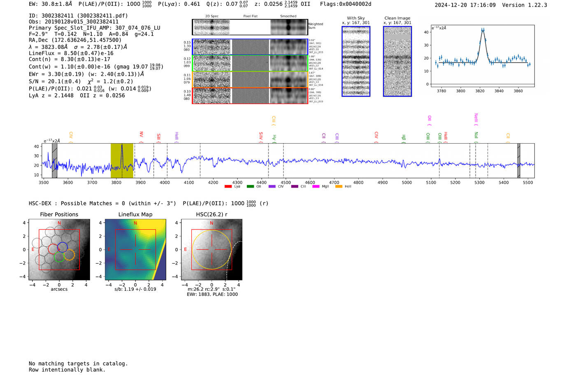Click the "λ = 3823.08Å" wavelength line

coord(48,47)
